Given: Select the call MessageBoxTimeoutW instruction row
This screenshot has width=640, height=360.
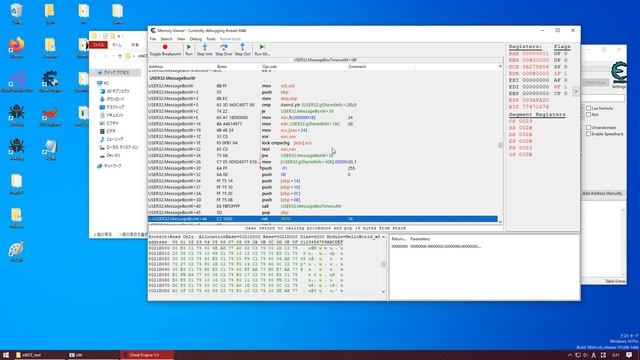Looking at the screenshot, I should [322, 207].
